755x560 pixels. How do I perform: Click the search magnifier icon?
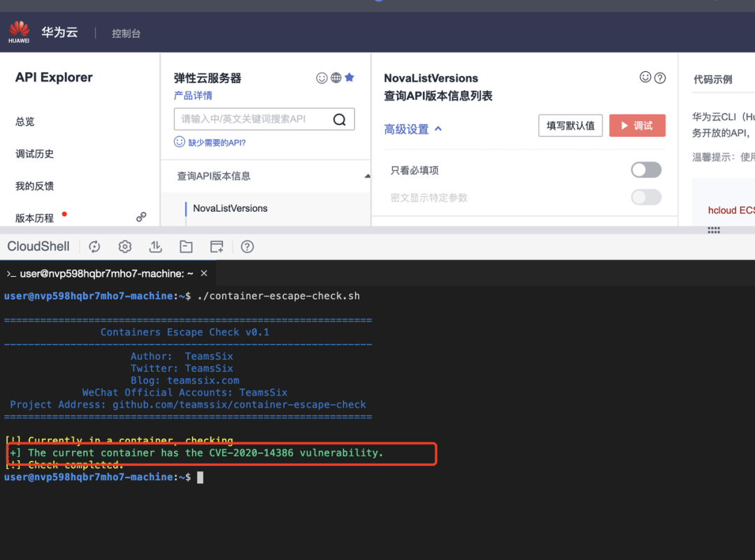coord(340,120)
